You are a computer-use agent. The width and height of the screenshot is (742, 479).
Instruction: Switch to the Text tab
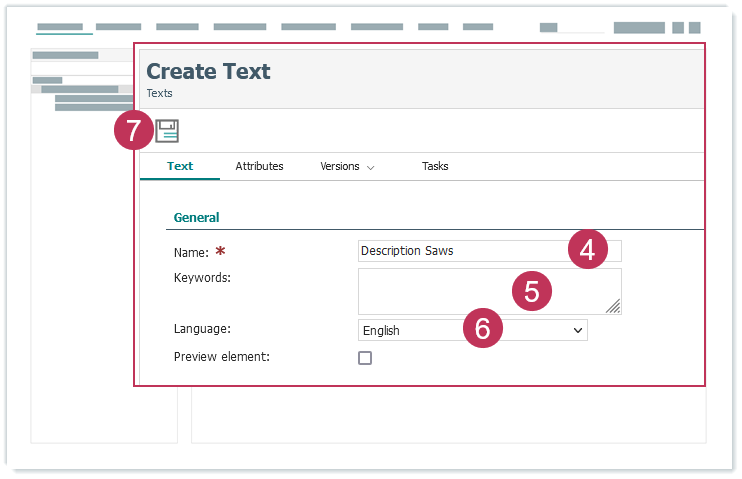coord(180,166)
